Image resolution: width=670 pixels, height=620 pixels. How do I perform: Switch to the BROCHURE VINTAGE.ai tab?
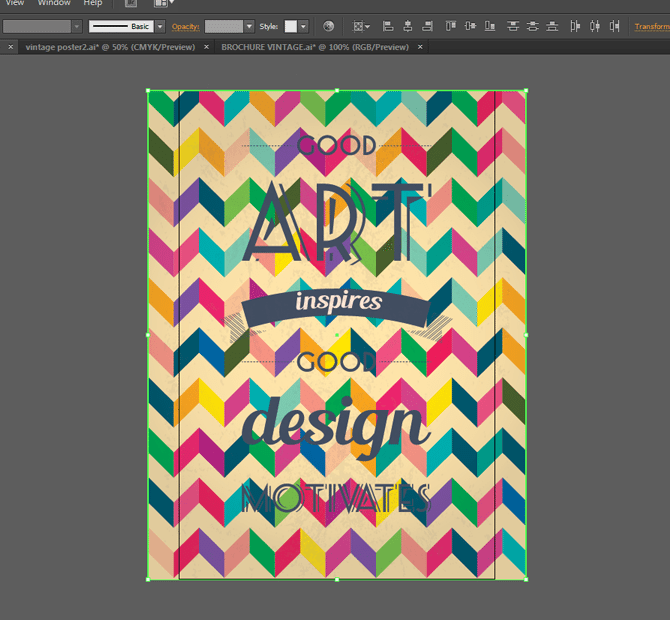tap(313, 46)
